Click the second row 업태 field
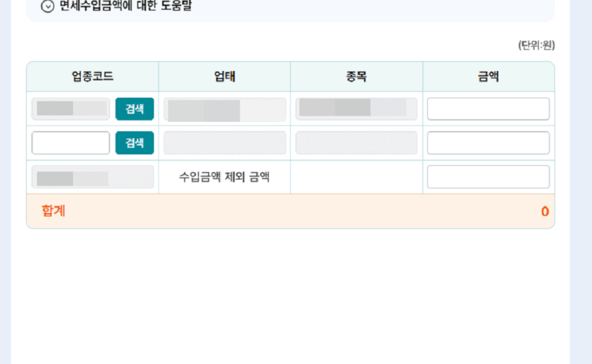The image size is (592, 364). 225,143
